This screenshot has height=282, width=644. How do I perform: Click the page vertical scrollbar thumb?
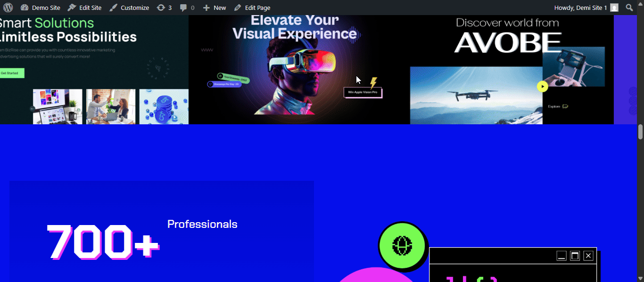[x=641, y=132]
